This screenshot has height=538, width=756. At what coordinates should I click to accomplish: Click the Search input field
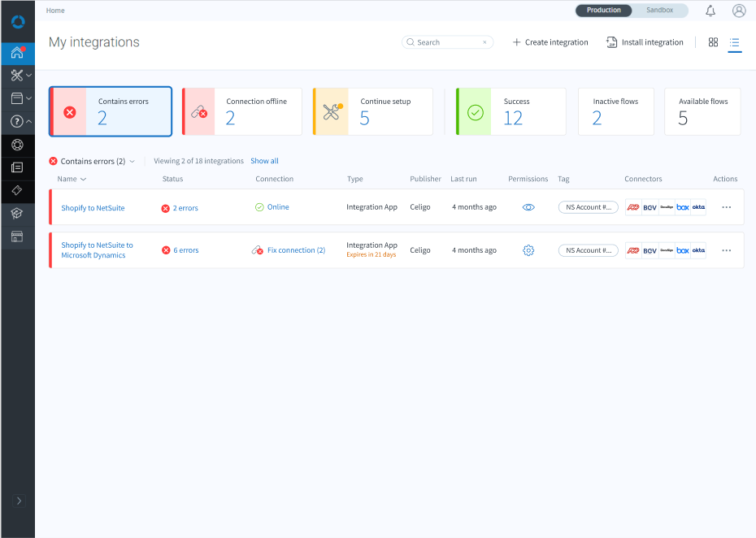447,42
